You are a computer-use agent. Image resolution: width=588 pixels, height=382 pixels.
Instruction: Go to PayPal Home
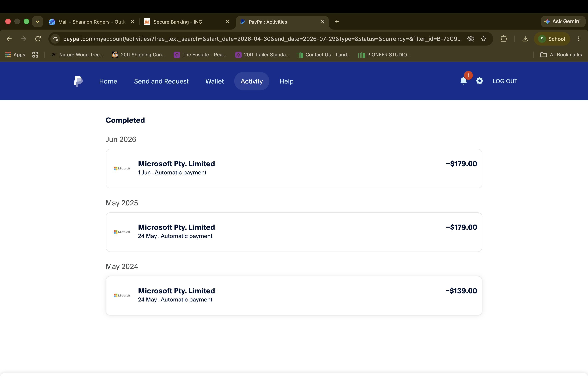[108, 81]
